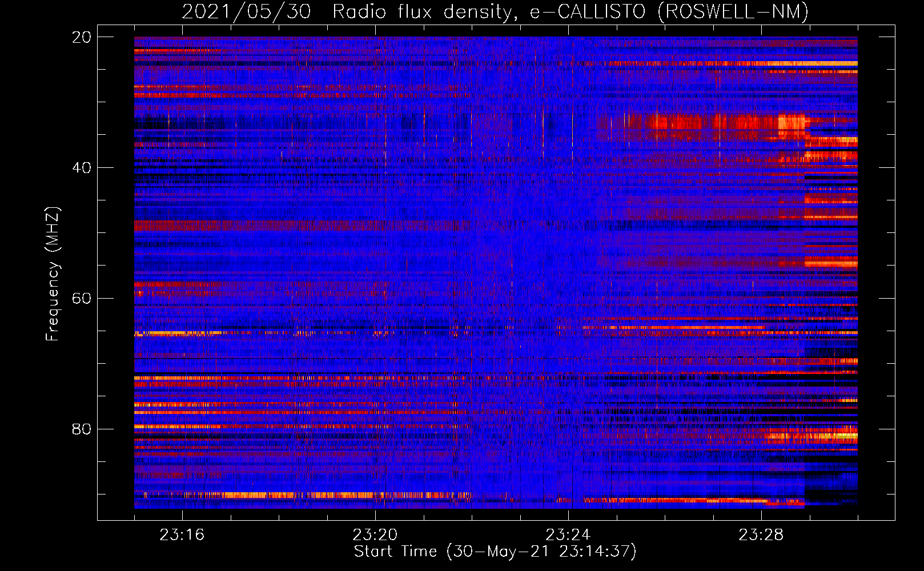This screenshot has width=924, height=571.
Task: Select the Frequency (MHZ) axis label
Action: pos(53,274)
